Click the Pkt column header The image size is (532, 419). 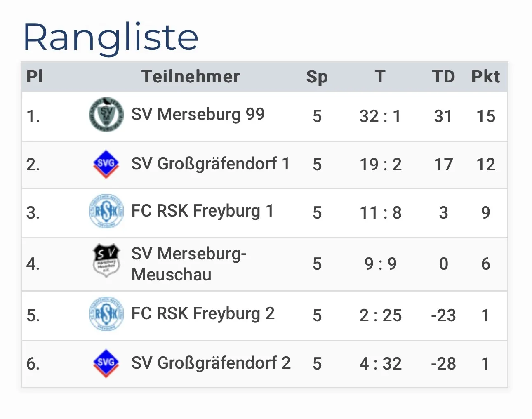pos(485,77)
